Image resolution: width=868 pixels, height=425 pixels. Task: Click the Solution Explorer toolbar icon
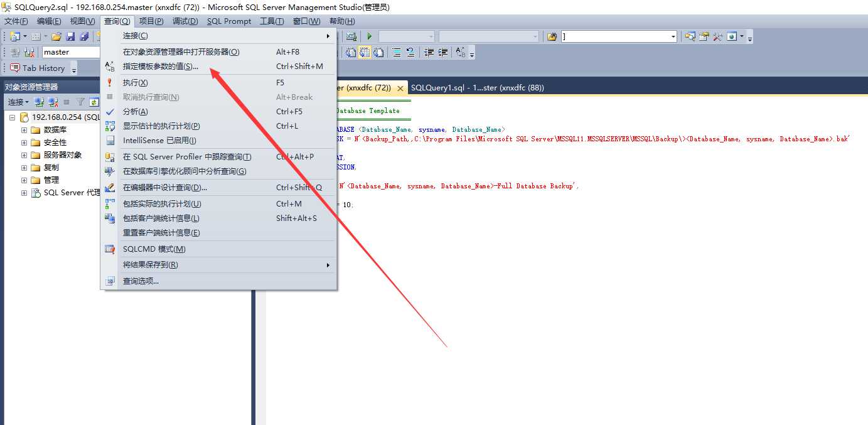690,36
